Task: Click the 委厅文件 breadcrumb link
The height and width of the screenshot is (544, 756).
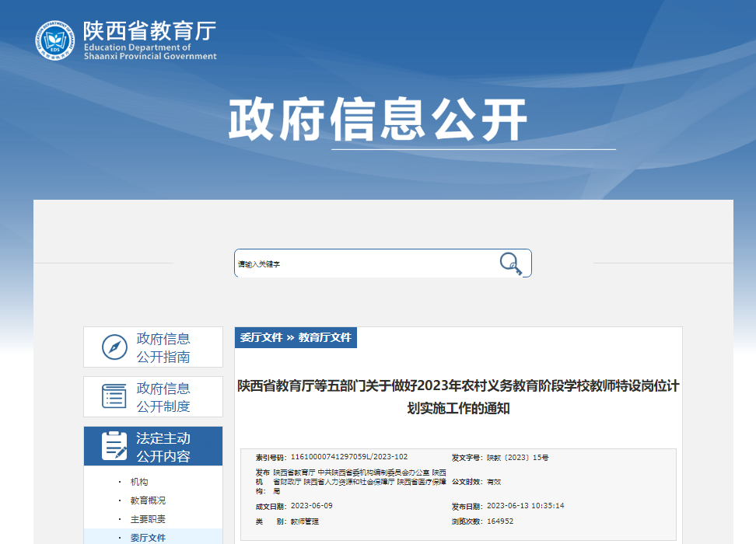Action: 261,338
